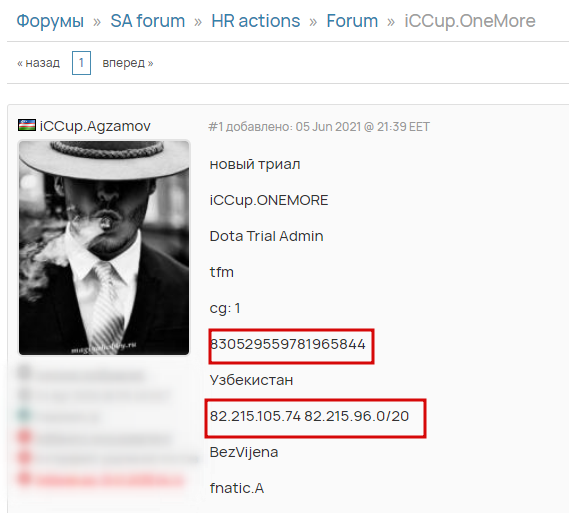
Task: Navigate to the Forum breadcrumb link
Action: pos(352,21)
